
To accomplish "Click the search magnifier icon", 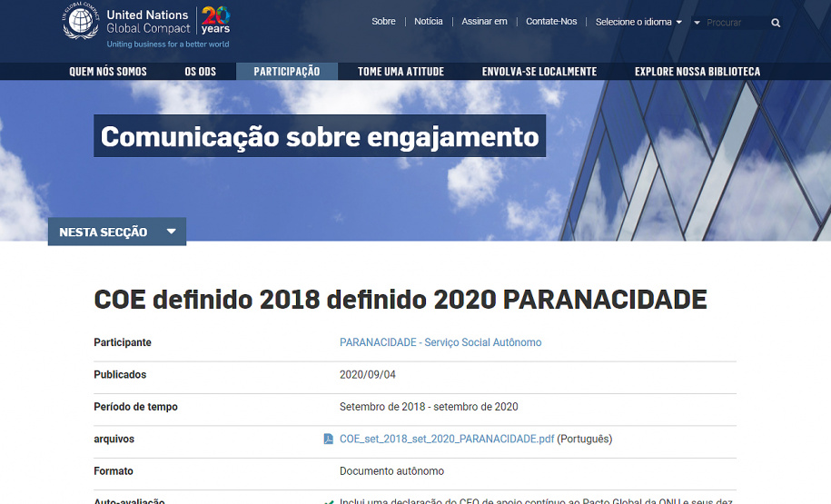I will [776, 23].
